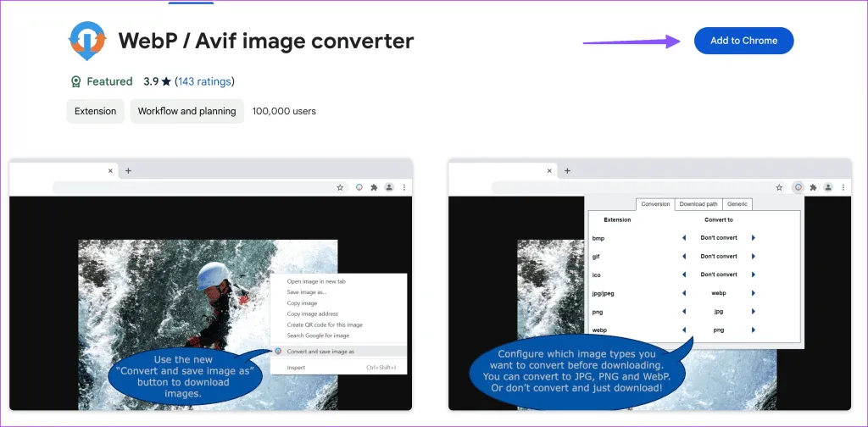This screenshot has width=868, height=427.
Task: Click the Add to Chrome button
Action: 743,41
